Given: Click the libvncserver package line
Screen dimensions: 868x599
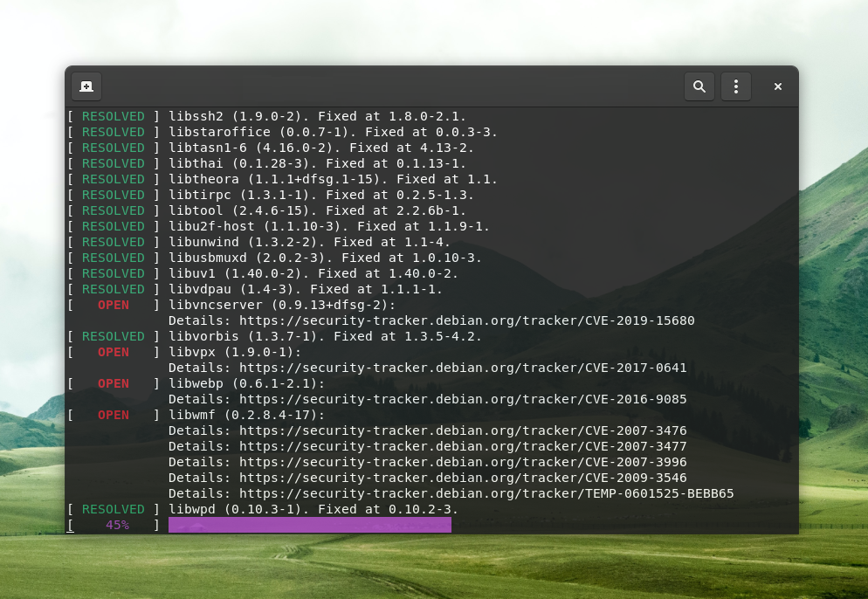Looking at the screenshot, I should 282,305.
